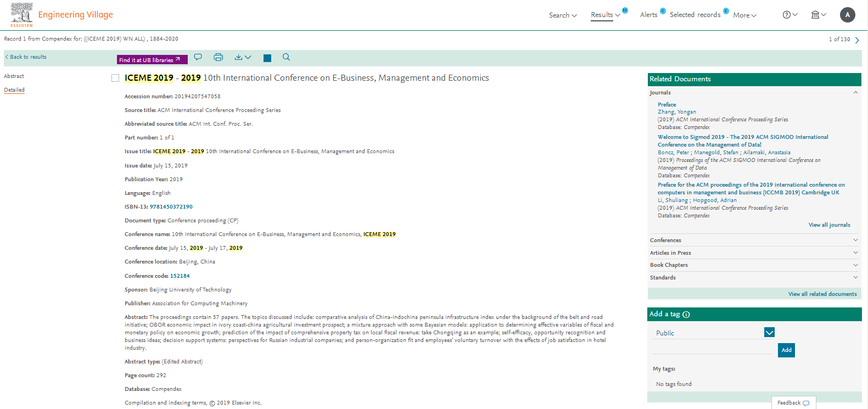868x409 pixels.
Task: Open the comment bubble icon in toolbar
Action: [x=198, y=57]
